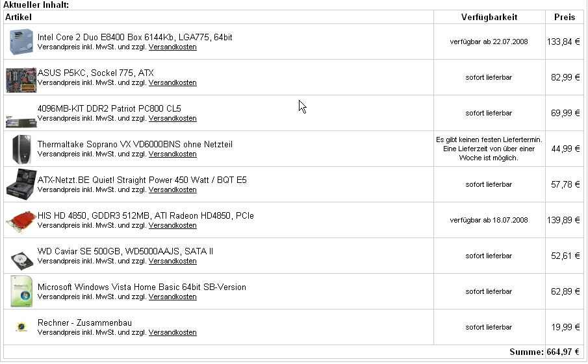This screenshot has height=364, width=588.
Task: Click the Intel Core 2 Duo box image
Action: click(21, 42)
